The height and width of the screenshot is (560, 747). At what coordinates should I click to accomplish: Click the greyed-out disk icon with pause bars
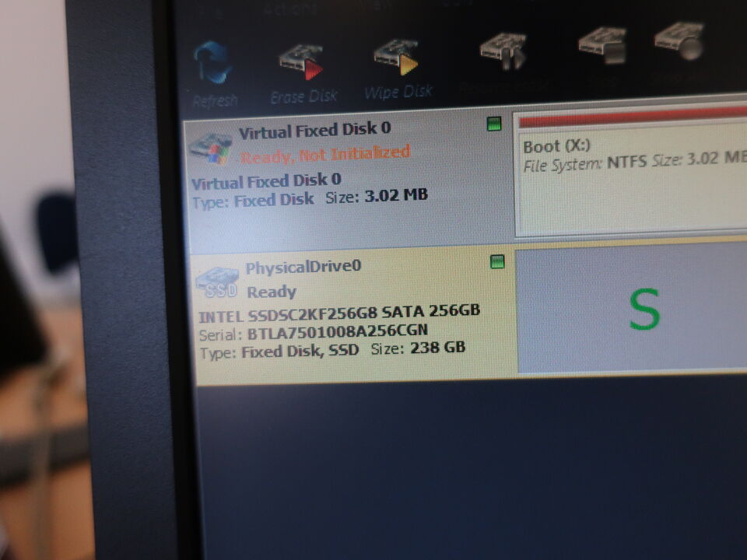502,51
